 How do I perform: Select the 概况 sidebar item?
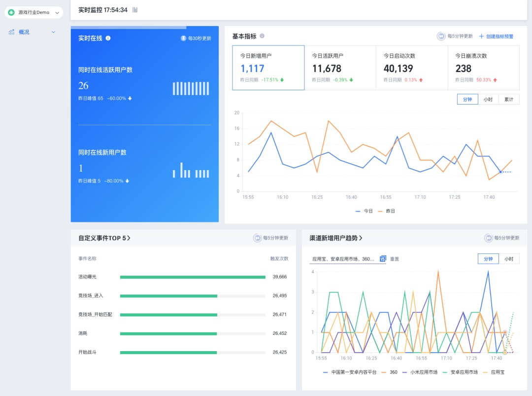click(x=24, y=32)
